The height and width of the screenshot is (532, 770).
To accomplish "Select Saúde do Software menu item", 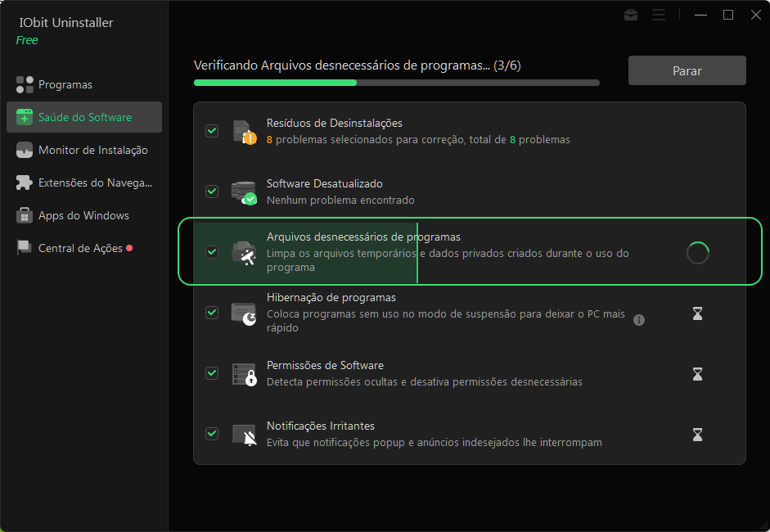I will (84, 117).
